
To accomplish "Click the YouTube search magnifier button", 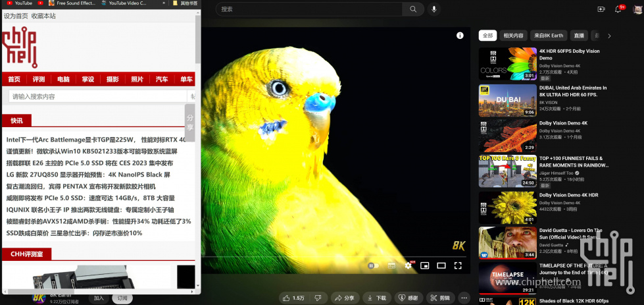I will (413, 9).
